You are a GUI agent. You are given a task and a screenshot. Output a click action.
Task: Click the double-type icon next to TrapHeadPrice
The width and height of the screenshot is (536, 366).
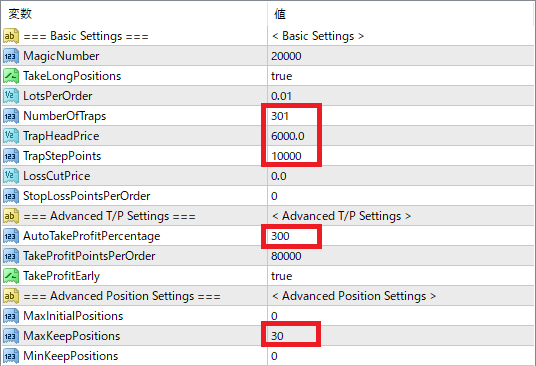click(x=11, y=136)
